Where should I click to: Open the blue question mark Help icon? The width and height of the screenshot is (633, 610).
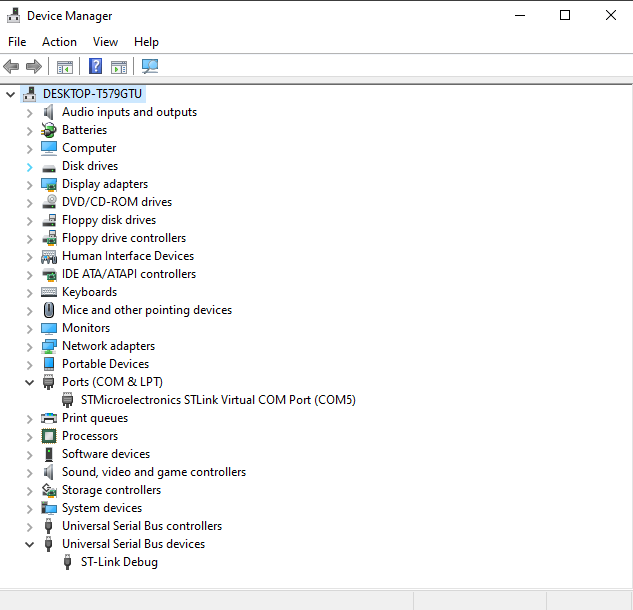coord(95,66)
